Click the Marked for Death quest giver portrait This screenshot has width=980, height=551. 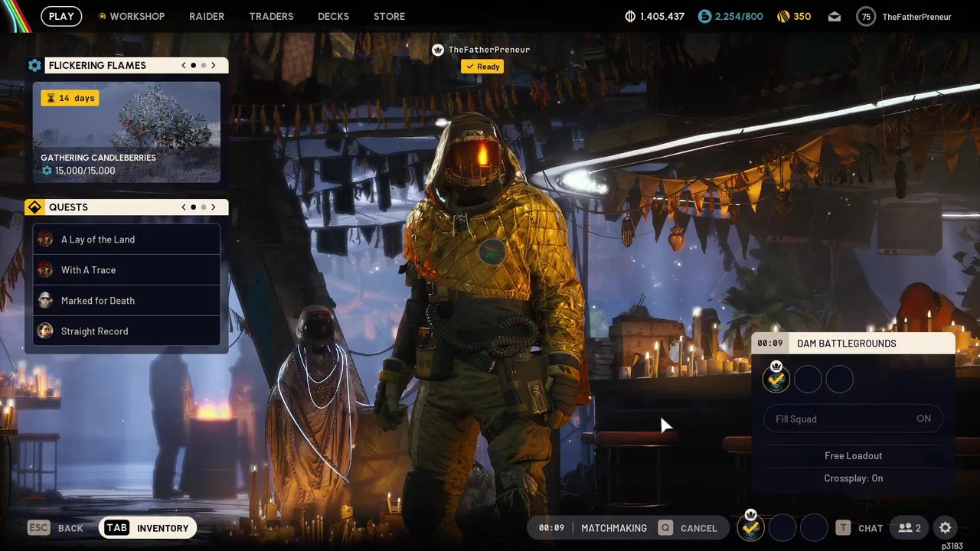point(45,300)
